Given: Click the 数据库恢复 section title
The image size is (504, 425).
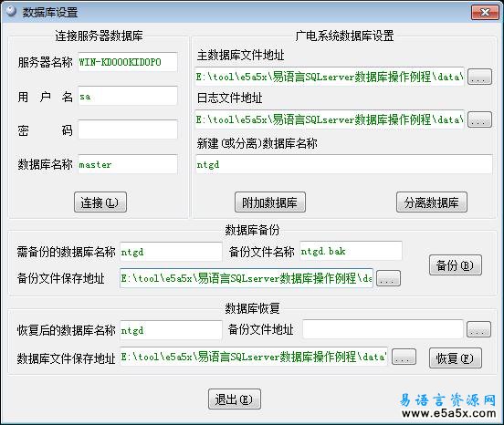Looking at the screenshot, I should (252, 308).
